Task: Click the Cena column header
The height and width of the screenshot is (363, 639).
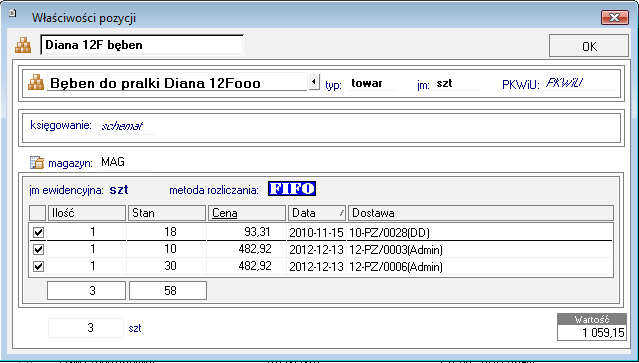Action: [x=247, y=213]
